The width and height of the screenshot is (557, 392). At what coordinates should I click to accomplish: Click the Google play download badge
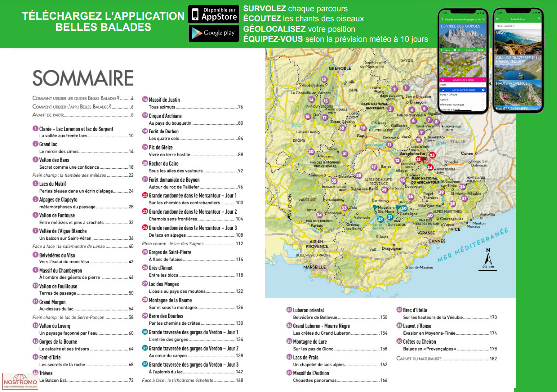click(x=214, y=33)
